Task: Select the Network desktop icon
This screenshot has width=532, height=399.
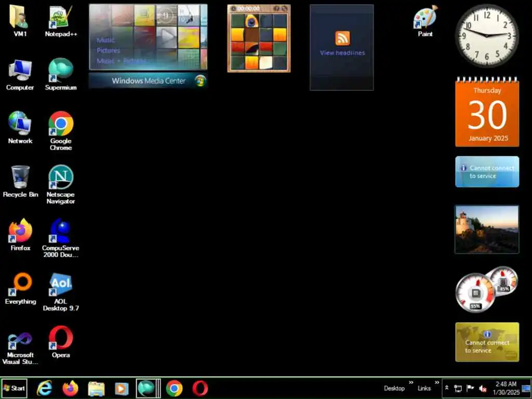Action: pos(20,128)
